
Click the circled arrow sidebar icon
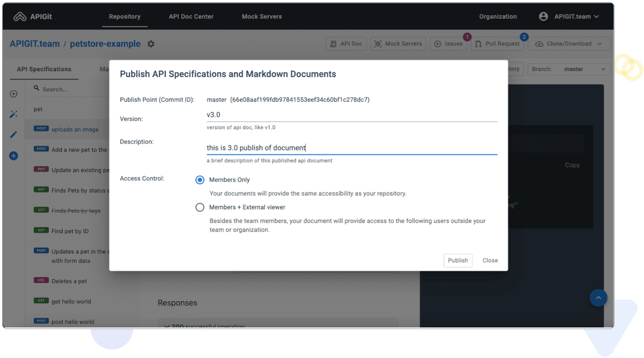tap(14, 94)
